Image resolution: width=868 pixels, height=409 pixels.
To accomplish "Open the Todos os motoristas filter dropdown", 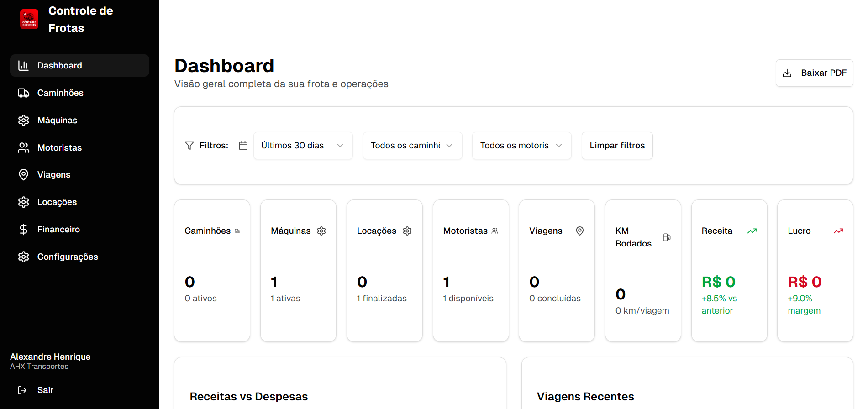I will [x=521, y=146].
